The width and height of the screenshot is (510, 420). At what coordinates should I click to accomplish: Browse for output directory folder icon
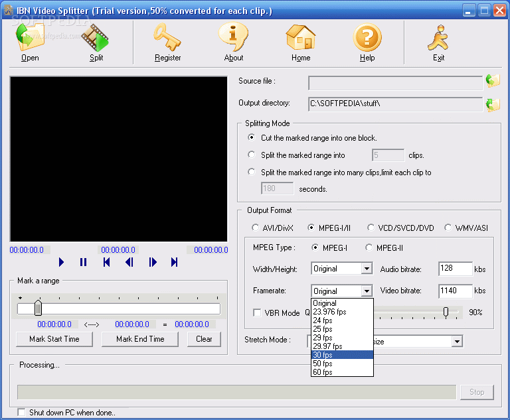tap(493, 105)
